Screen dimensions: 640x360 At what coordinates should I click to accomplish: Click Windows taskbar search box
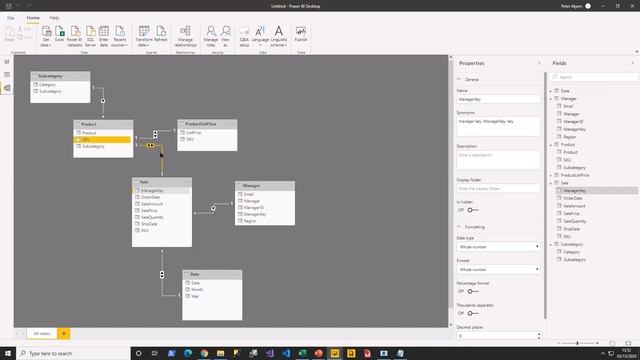coord(73,353)
